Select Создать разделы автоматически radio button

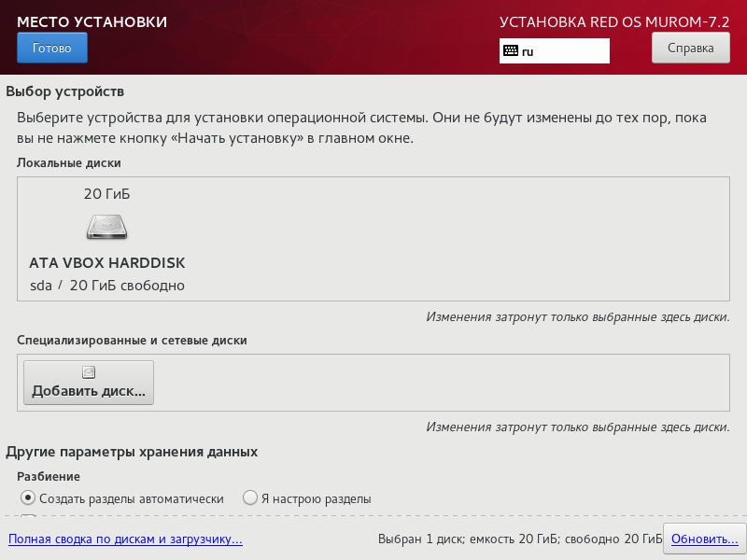click(x=28, y=498)
